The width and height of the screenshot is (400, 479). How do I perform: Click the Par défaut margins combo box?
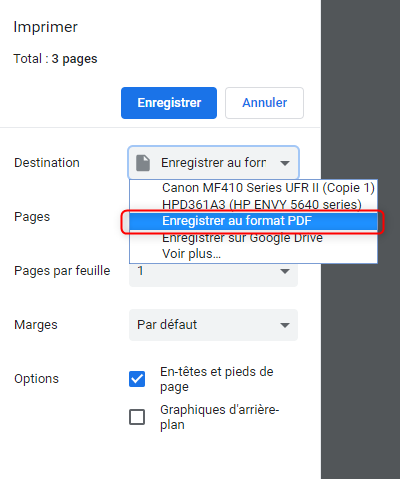click(213, 325)
